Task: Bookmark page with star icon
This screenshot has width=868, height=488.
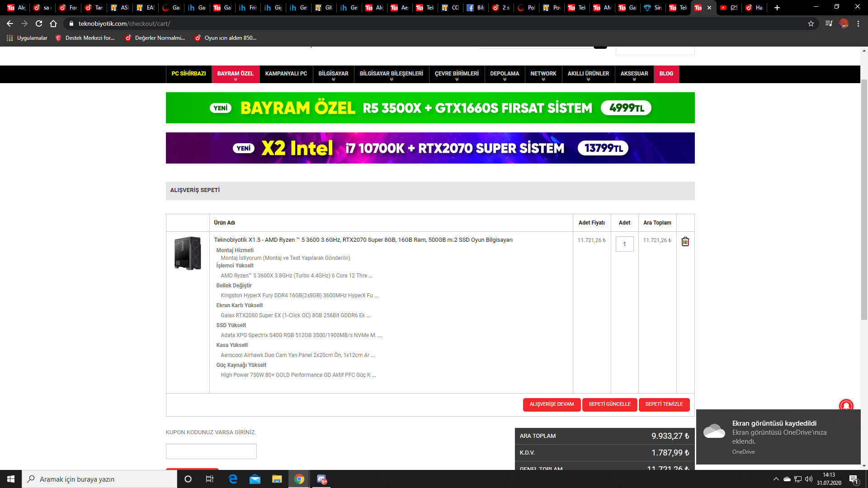Action: tap(811, 23)
